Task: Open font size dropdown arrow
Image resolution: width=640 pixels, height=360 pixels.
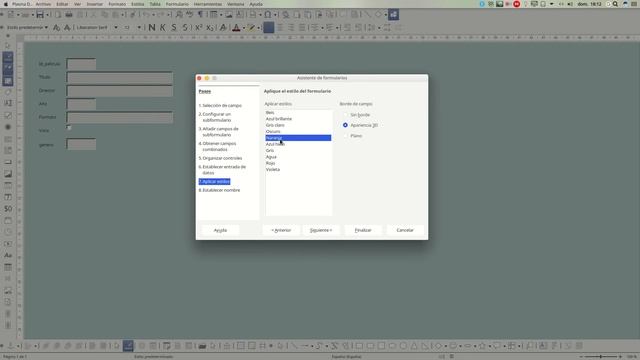Action: (139, 27)
